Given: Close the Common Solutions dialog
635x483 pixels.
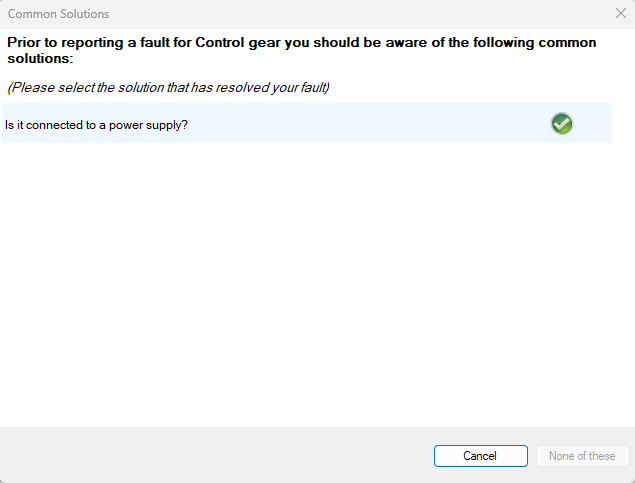Looking at the screenshot, I should pos(620,14).
